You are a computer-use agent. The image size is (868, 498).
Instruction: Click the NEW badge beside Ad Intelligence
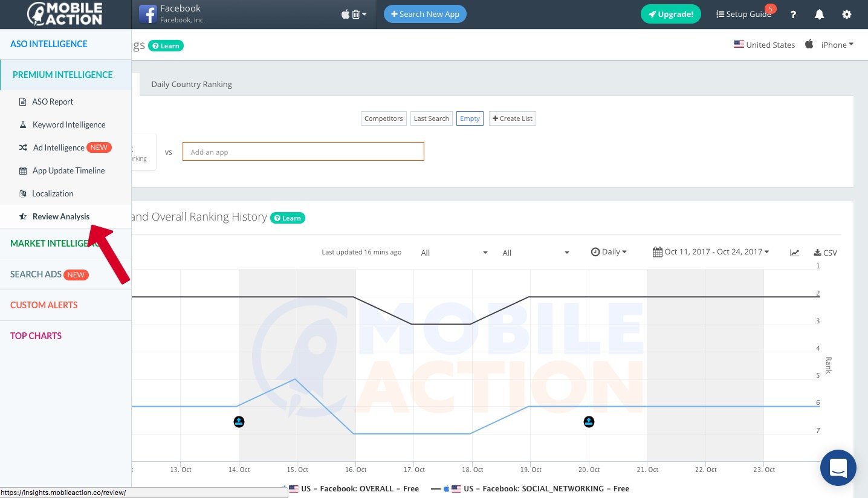(x=99, y=147)
